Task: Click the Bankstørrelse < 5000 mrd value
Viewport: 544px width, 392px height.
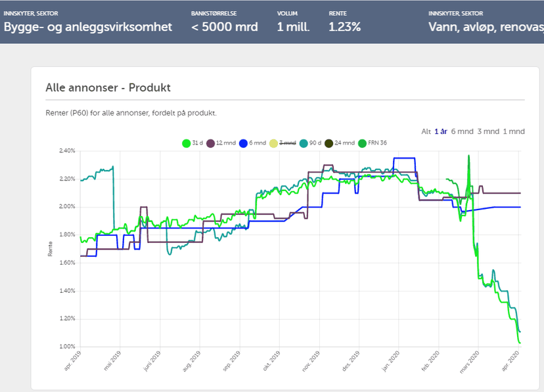Action: coord(224,27)
